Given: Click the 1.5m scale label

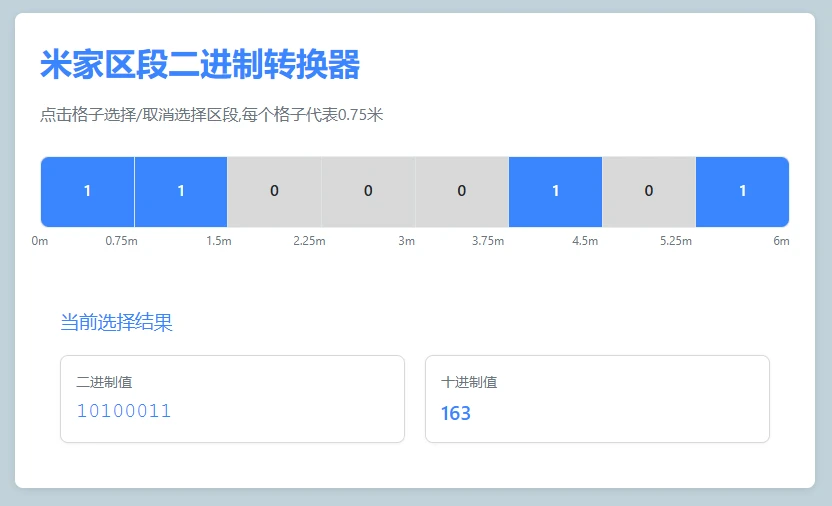Looking at the screenshot, I should pos(219,241).
